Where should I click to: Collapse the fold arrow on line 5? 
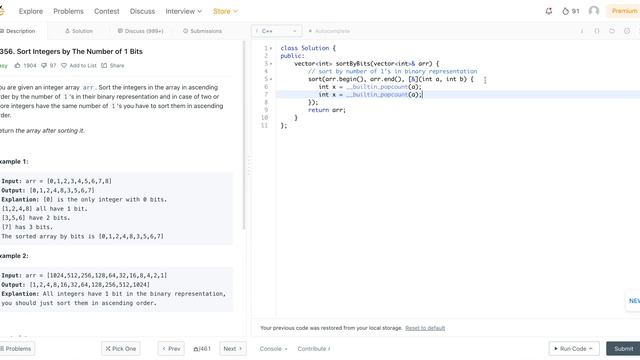[x=271, y=80]
